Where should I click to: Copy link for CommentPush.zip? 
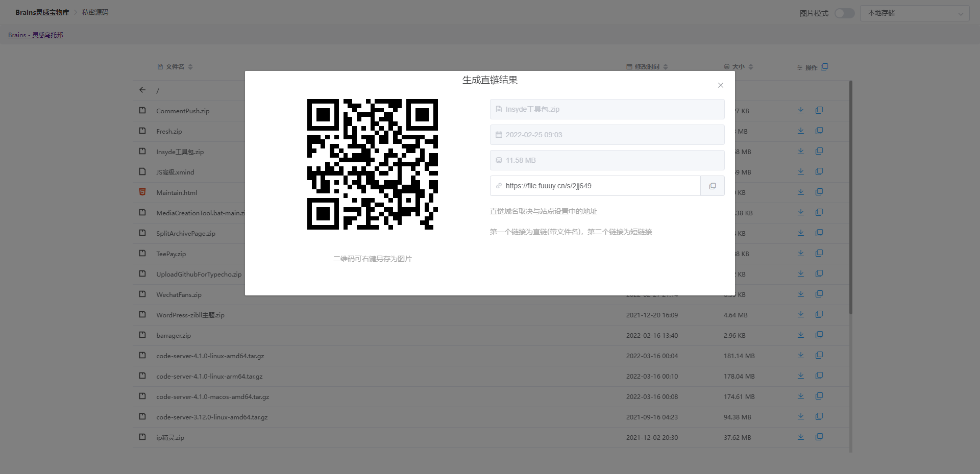click(x=819, y=110)
